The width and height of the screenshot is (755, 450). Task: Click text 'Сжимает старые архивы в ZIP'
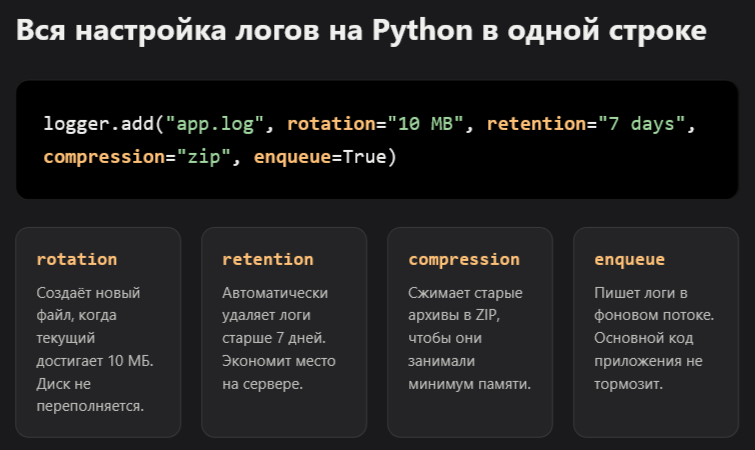pyautogui.click(x=465, y=304)
